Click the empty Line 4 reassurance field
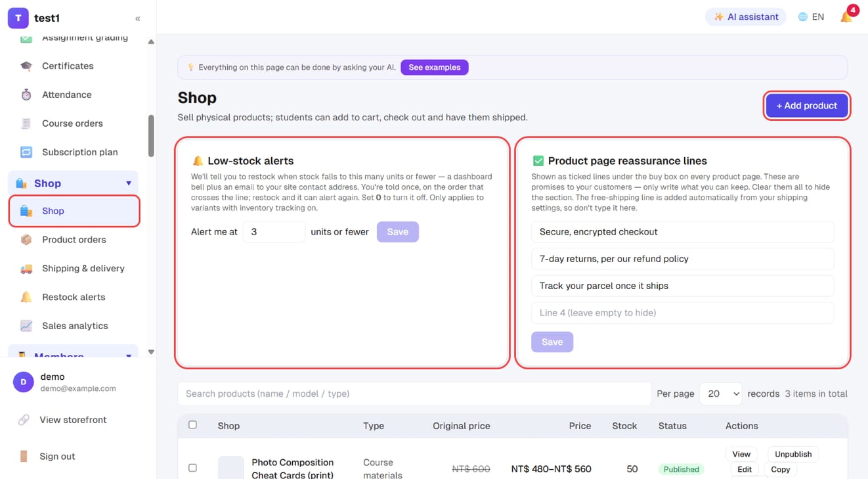868x479 pixels. point(683,313)
